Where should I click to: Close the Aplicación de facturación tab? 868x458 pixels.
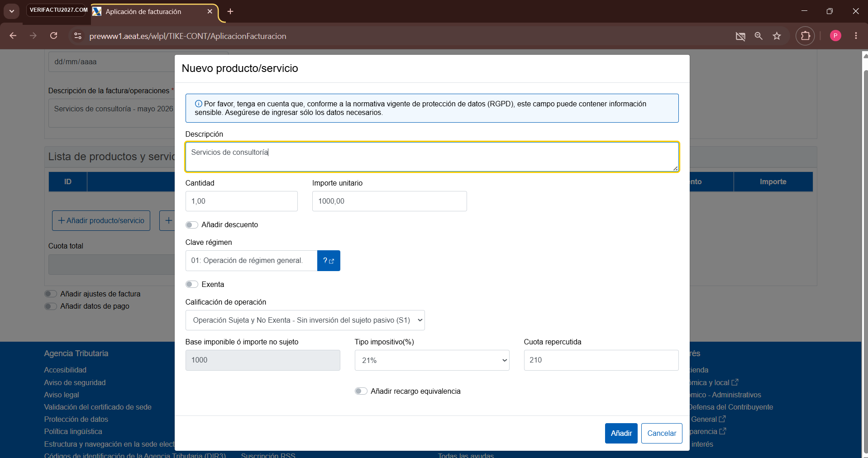point(210,11)
